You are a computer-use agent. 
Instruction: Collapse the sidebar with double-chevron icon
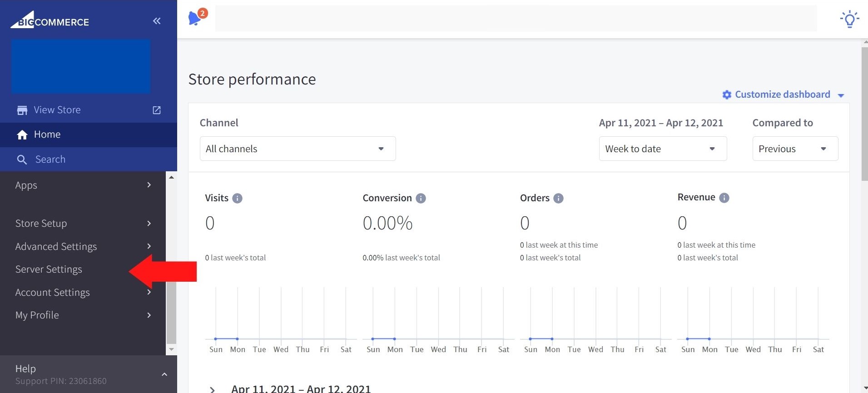click(157, 21)
